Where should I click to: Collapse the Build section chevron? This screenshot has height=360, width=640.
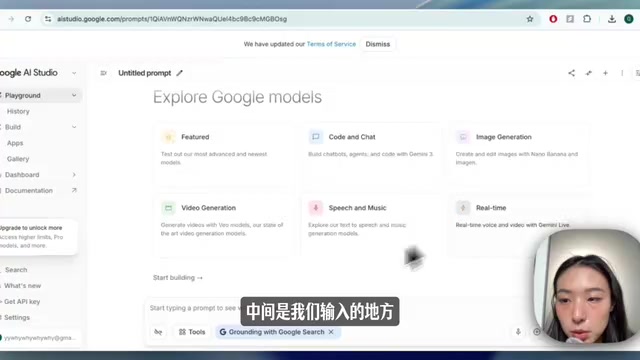pos(74,127)
